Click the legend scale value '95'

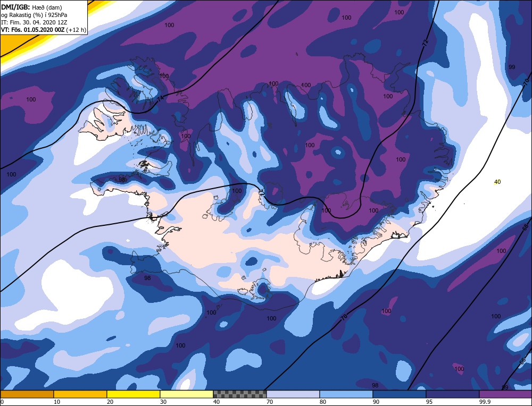(x=429, y=402)
